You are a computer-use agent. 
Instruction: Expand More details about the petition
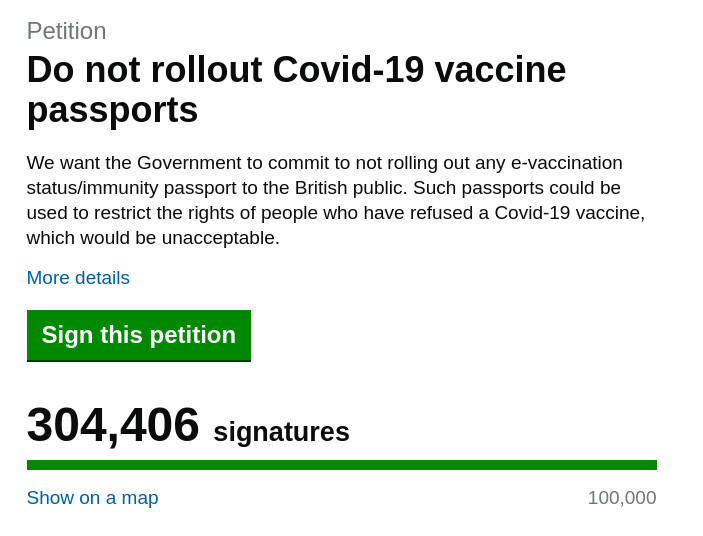click(78, 278)
